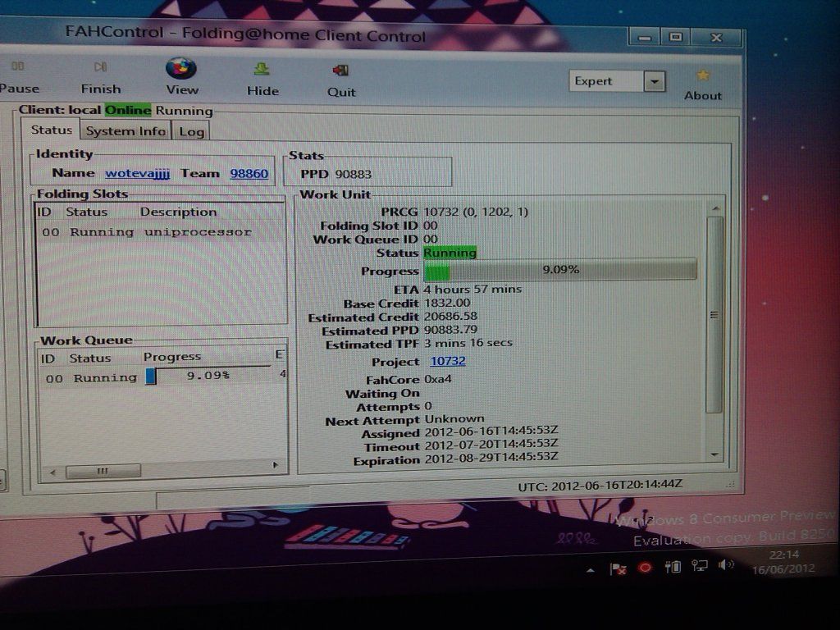Viewport: 840px width, 630px height.
Task: Open the View globe icon
Action: [x=181, y=68]
